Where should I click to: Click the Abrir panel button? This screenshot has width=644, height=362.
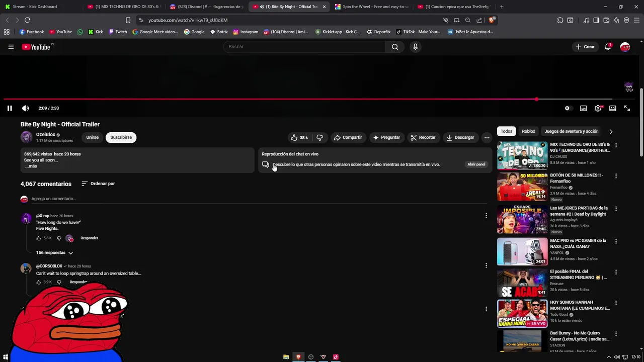tap(476, 164)
